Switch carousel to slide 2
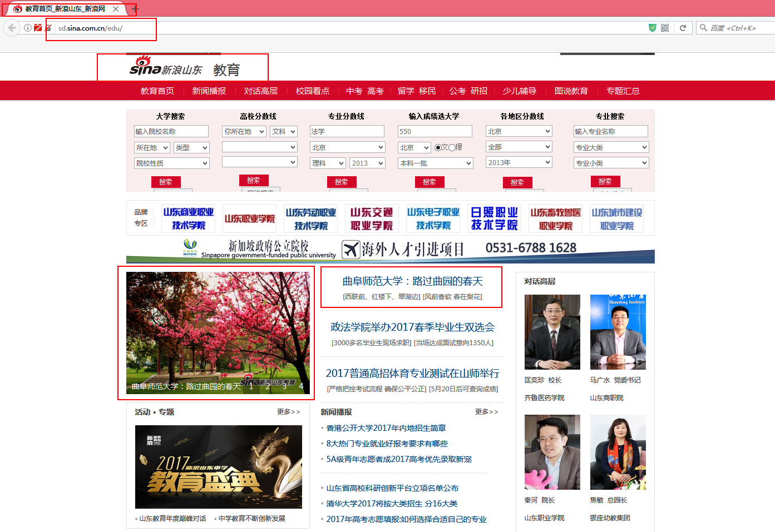The height and width of the screenshot is (532, 775). coord(268,386)
